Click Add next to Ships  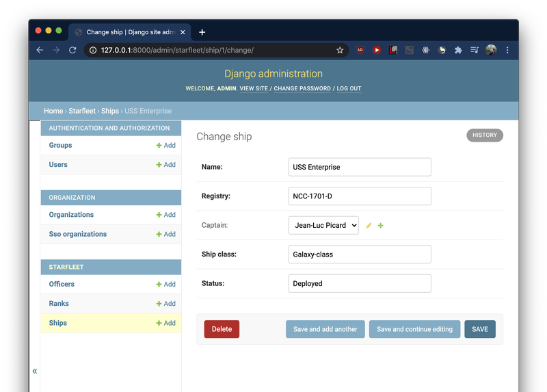(166, 323)
